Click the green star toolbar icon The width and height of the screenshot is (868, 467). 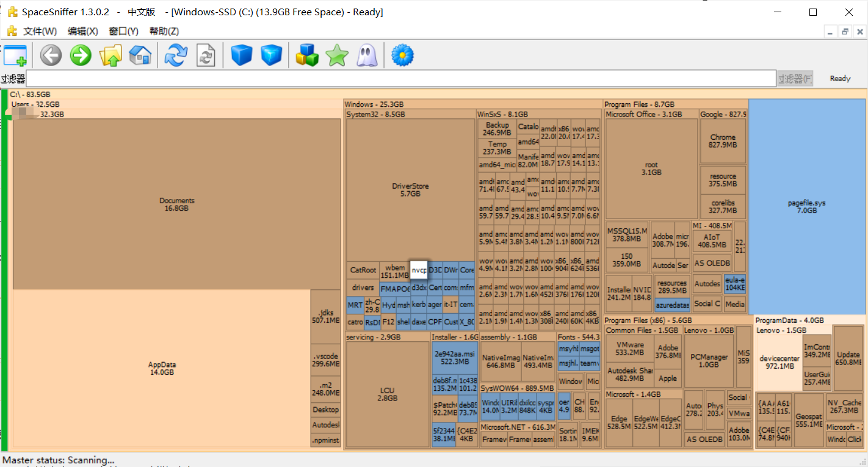coord(337,56)
